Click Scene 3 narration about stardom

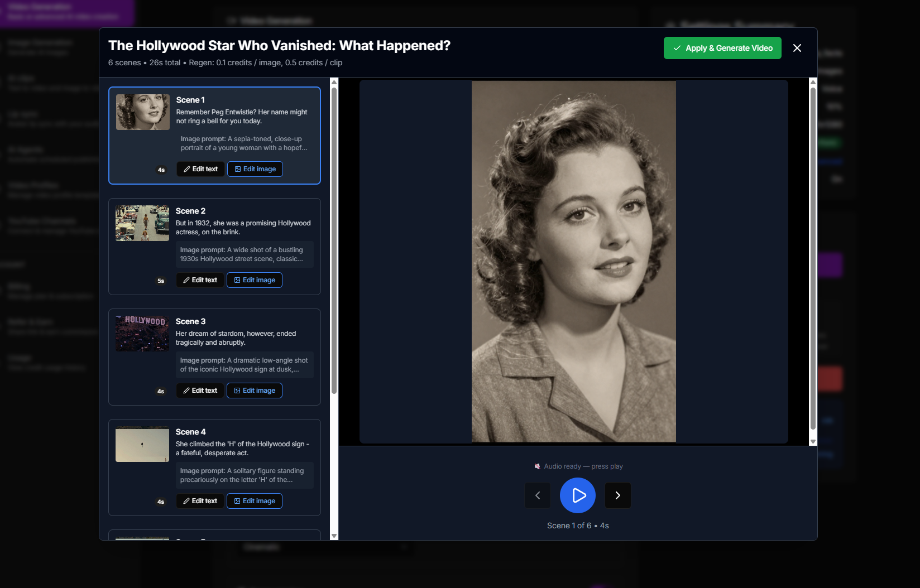tap(236, 338)
